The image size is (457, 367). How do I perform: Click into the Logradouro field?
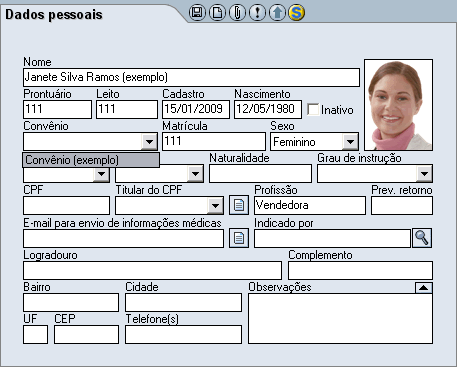coord(152,270)
